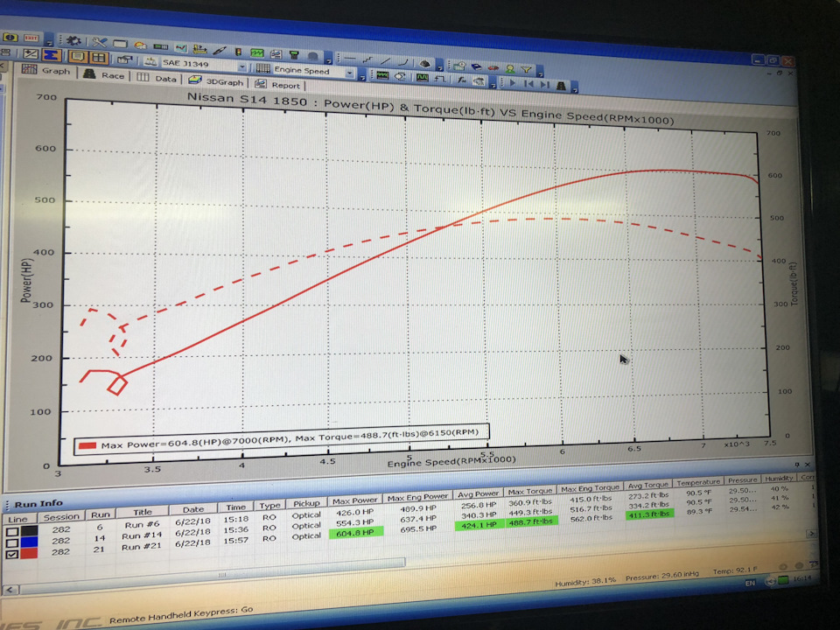Select the '424.1 HP' avg power cell
The image size is (840, 630).
click(479, 525)
